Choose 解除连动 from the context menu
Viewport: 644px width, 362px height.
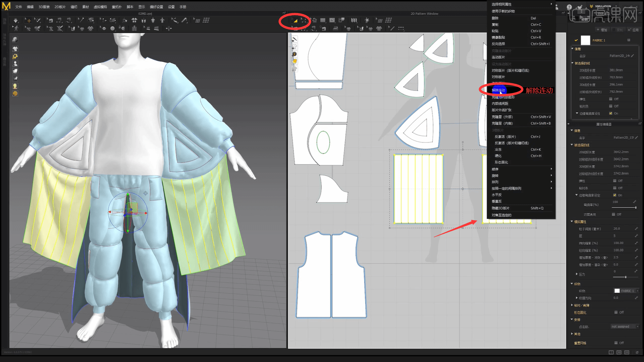[x=500, y=90]
